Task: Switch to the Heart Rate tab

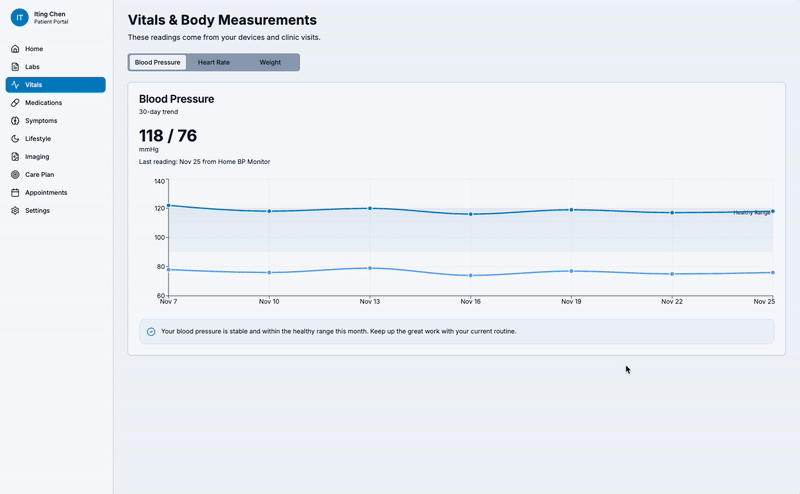Action: pos(214,62)
